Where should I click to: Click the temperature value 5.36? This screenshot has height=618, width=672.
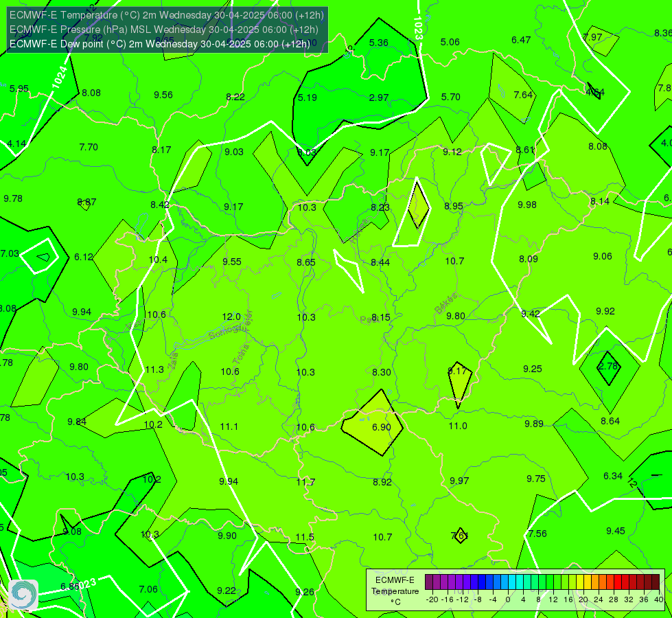379,43
